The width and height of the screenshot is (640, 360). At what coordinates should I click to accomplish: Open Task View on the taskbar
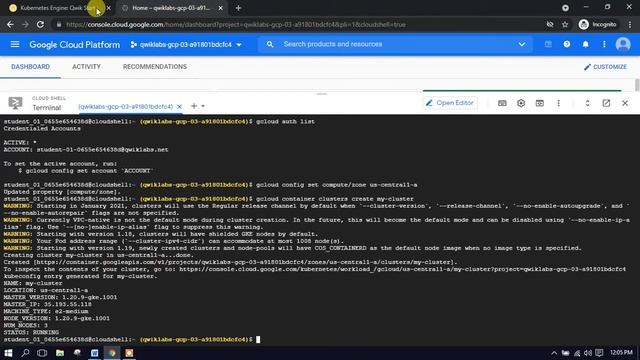pos(42,353)
